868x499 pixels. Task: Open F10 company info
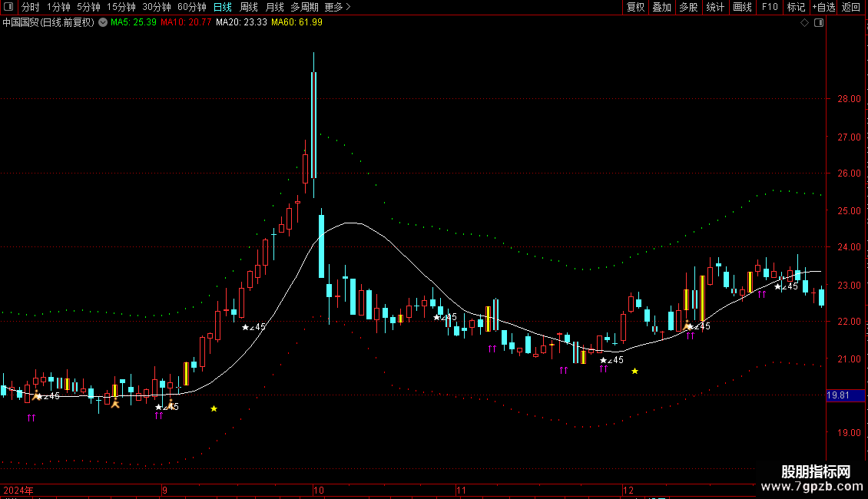(770, 7)
